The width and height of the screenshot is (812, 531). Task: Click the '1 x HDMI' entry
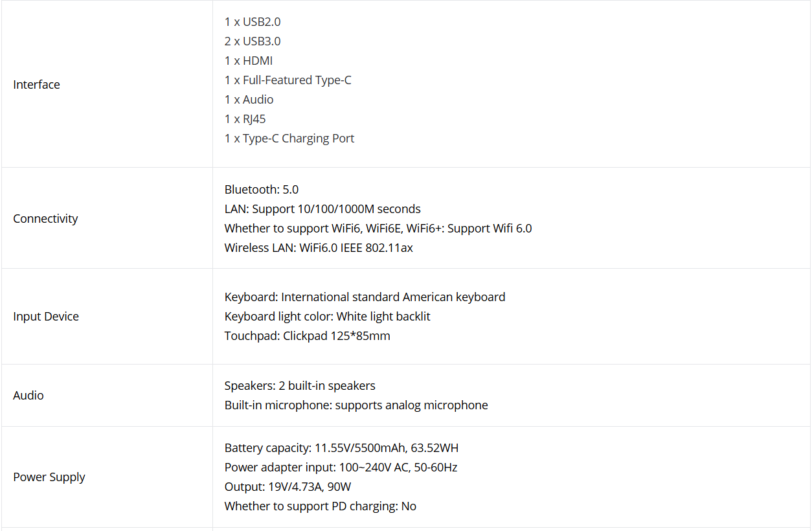pyautogui.click(x=249, y=61)
